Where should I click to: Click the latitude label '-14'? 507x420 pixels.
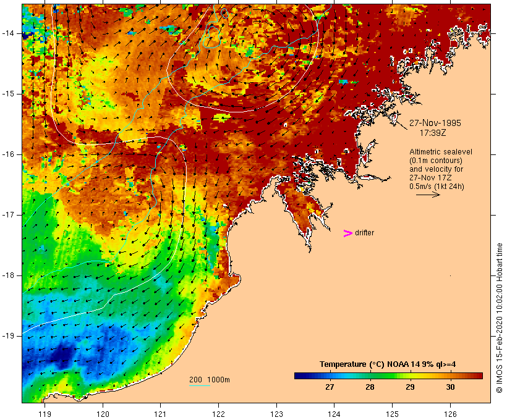(x=7, y=33)
